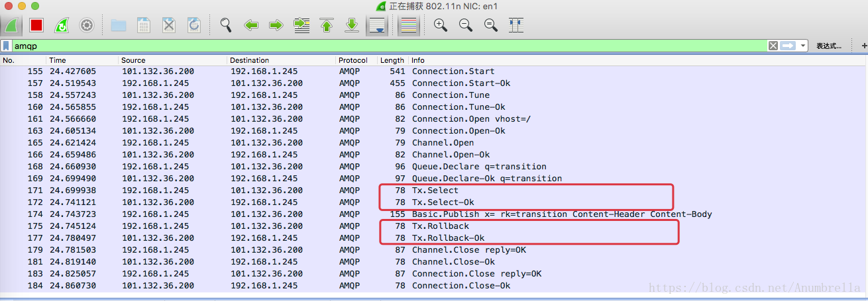Select Queue.Declare q=transition packet 168
Image resolution: width=868 pixels, height=301 pixels.
click(434, 167)
